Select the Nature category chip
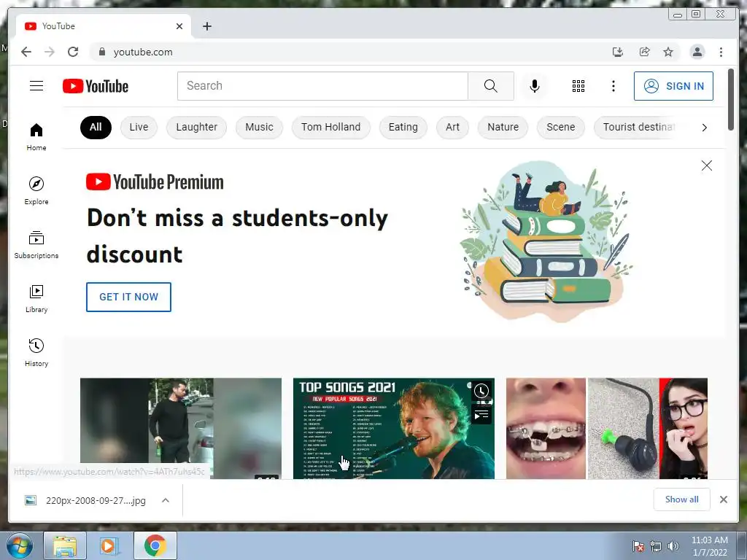 click(503, 127)
